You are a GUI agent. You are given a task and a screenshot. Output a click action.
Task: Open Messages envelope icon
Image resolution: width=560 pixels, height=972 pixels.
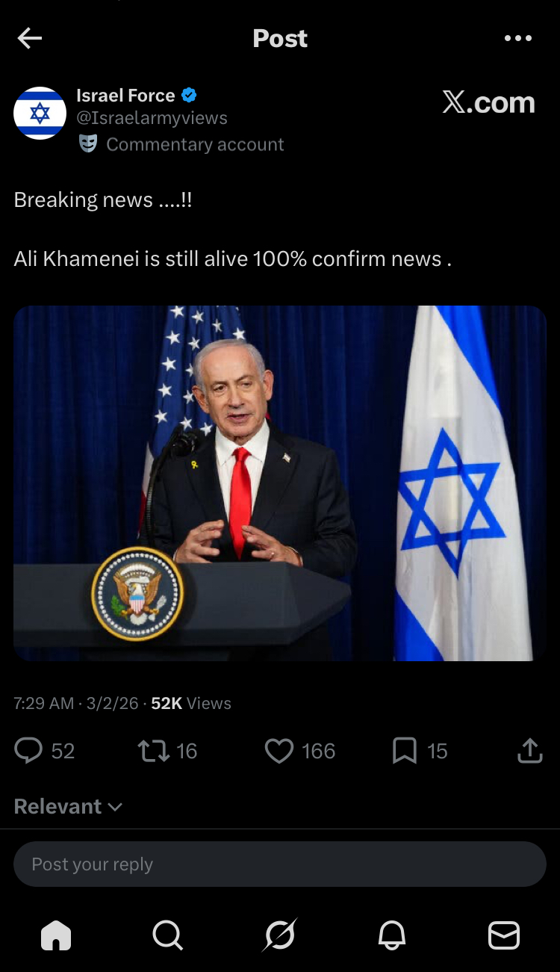point(504,935)
